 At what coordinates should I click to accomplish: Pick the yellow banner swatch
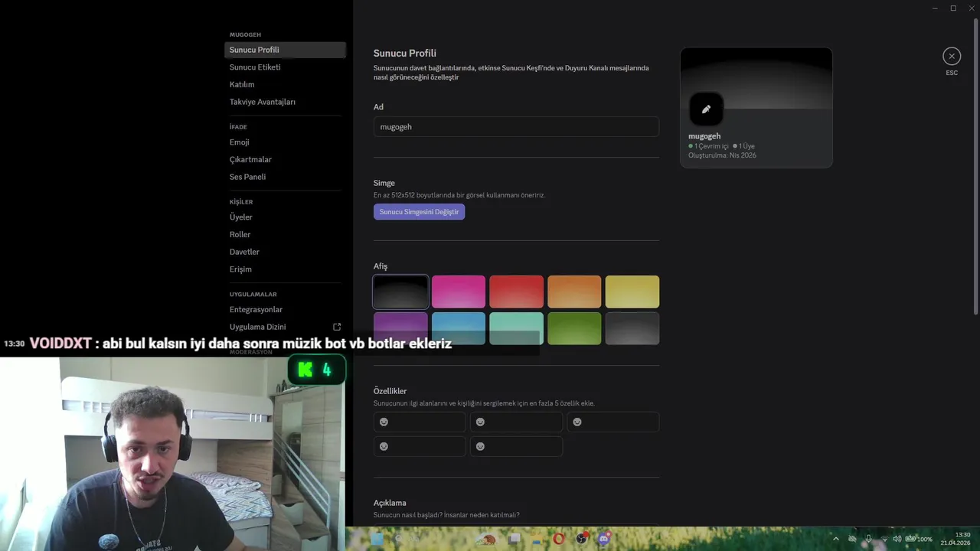[632, 292]
